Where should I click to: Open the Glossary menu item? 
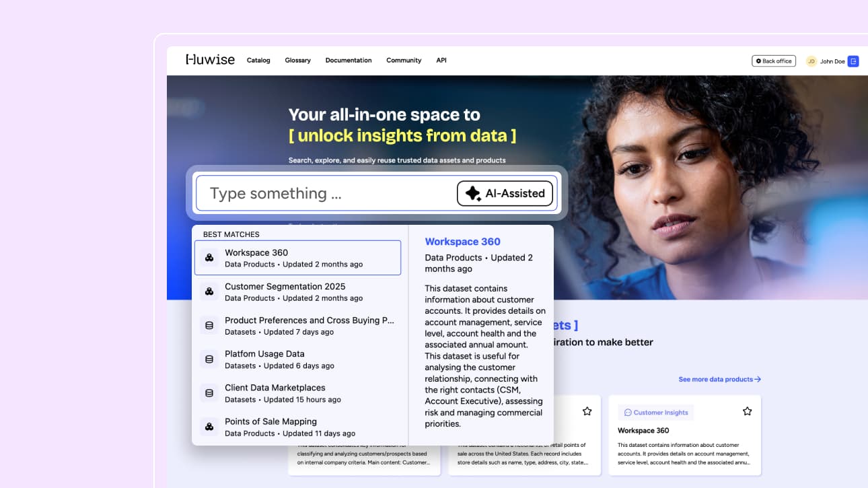coord(297,61)
